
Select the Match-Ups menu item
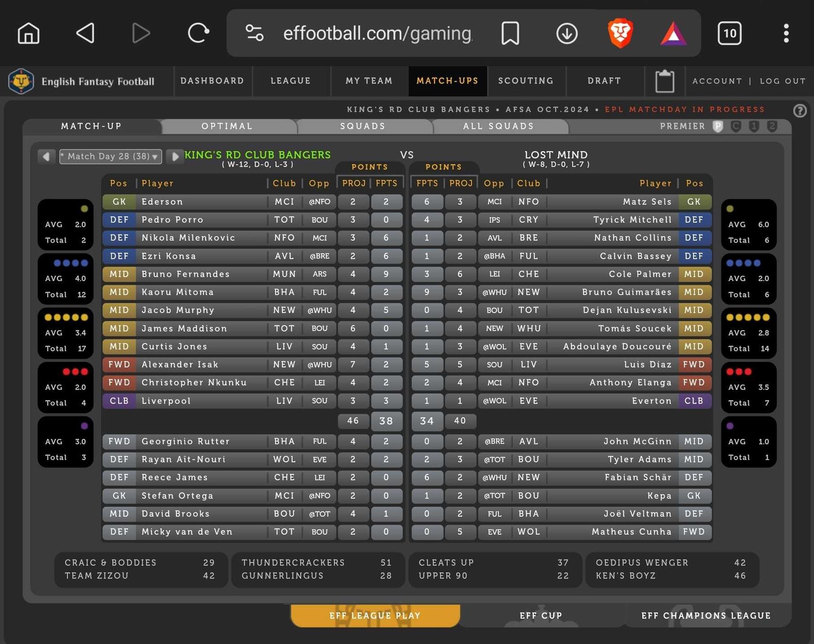click(x=447, y=81)
